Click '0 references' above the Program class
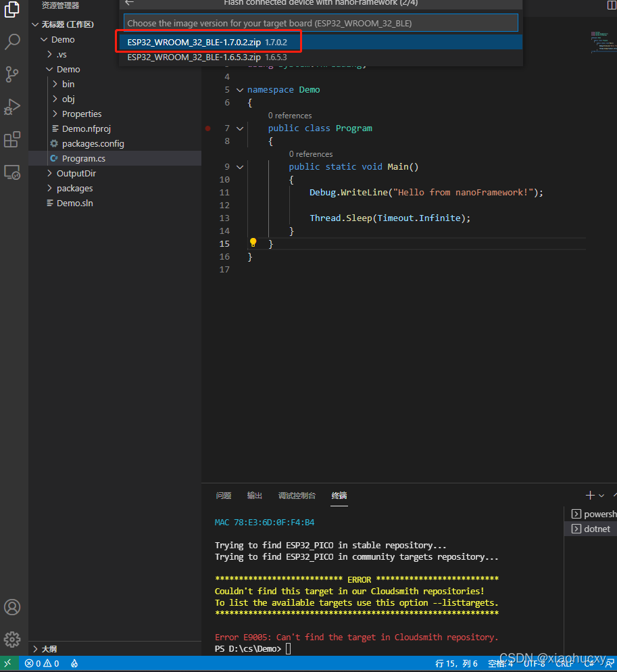Image resolution: width=617 pixels, height=672 pixels. (x=290, y=116)
